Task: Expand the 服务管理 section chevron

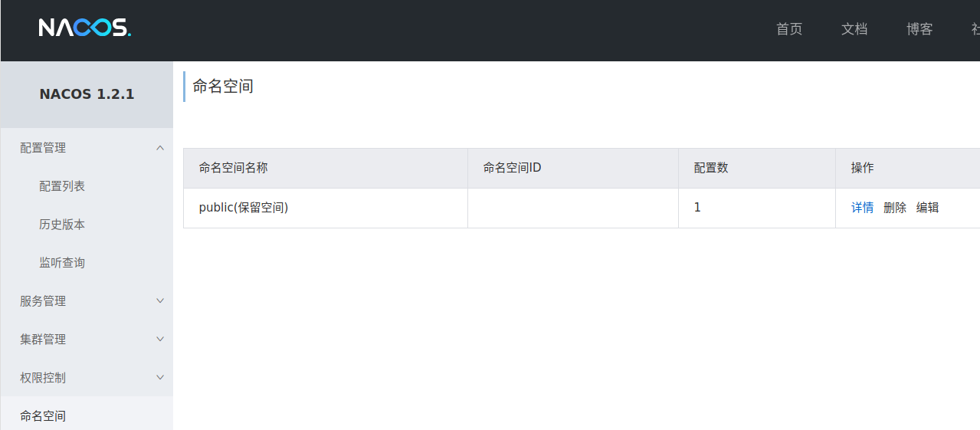Action: click(x=160, y=301)
